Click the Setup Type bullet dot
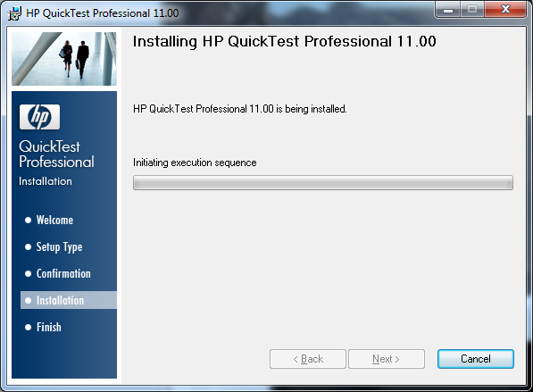 [x=28, y=246]
